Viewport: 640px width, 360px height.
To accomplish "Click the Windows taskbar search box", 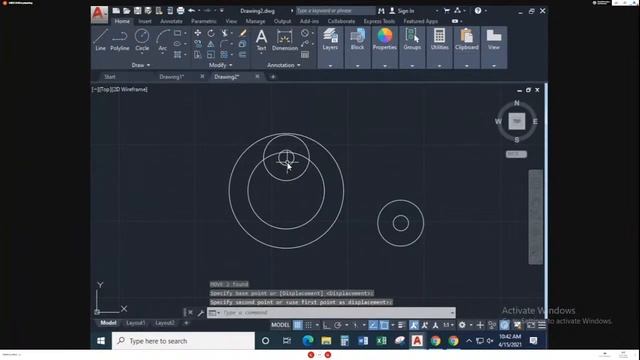I will click(x=183, y=341).
